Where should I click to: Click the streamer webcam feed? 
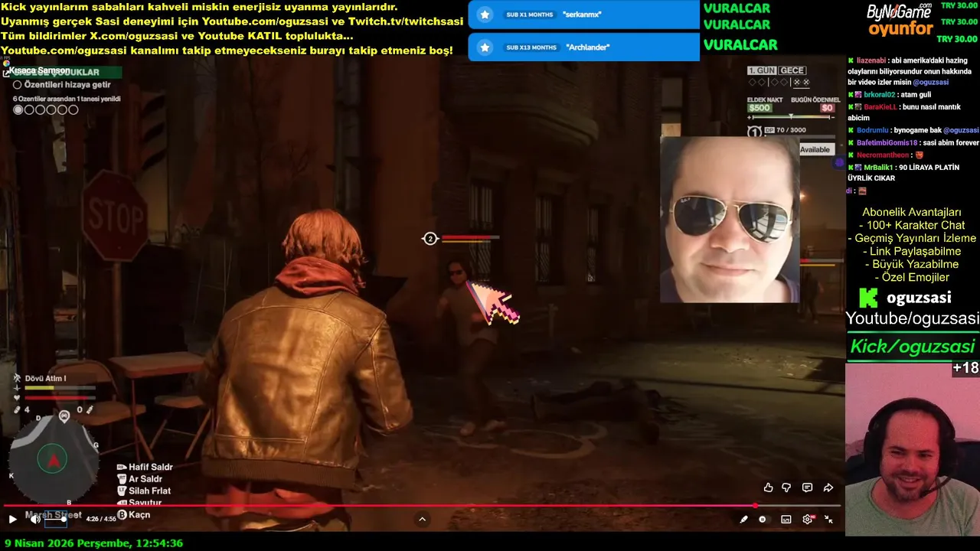click(x=912, y=449)
